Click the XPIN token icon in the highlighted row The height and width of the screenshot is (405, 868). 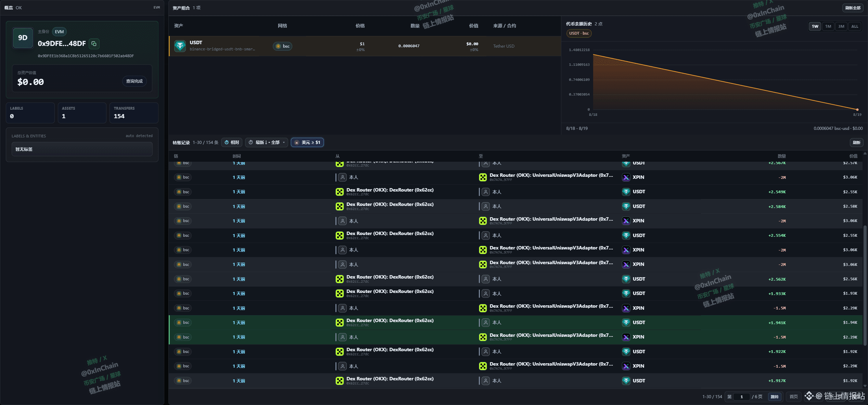[626, 337]
